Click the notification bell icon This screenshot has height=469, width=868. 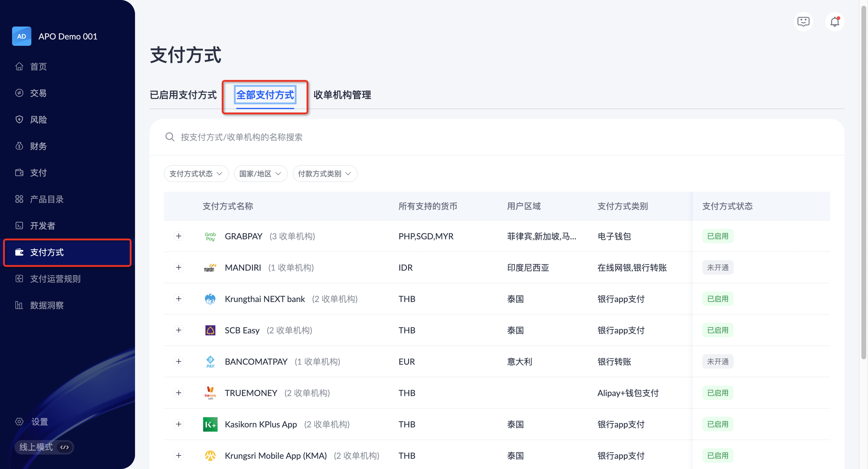[x=834, y=22]
